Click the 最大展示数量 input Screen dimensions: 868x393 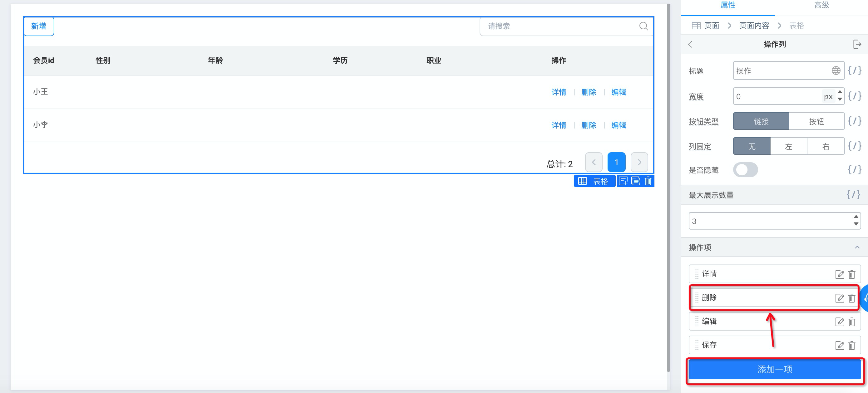[x=775, y=221]
